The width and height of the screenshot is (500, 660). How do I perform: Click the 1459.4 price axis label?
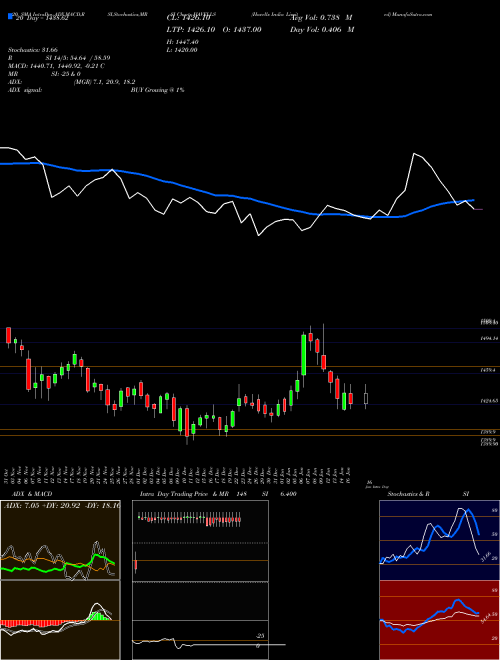coord(488,370)
